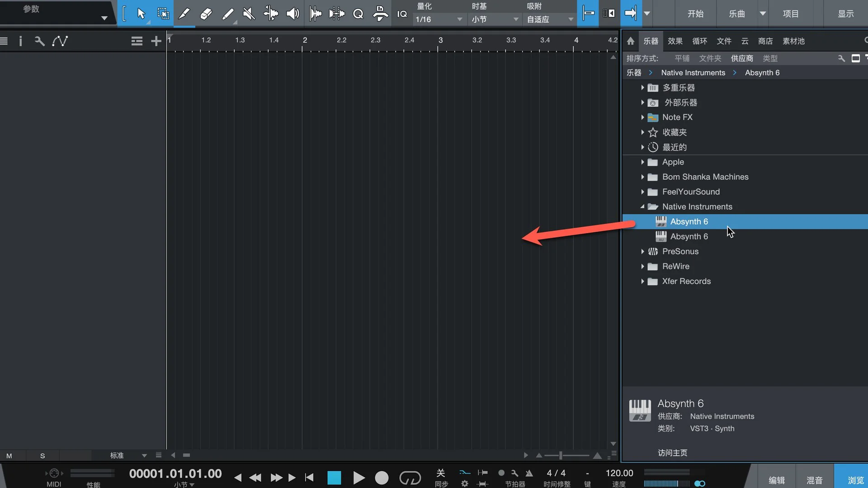
Task: Toggle global Solo S button
Action: click(42, 455)
